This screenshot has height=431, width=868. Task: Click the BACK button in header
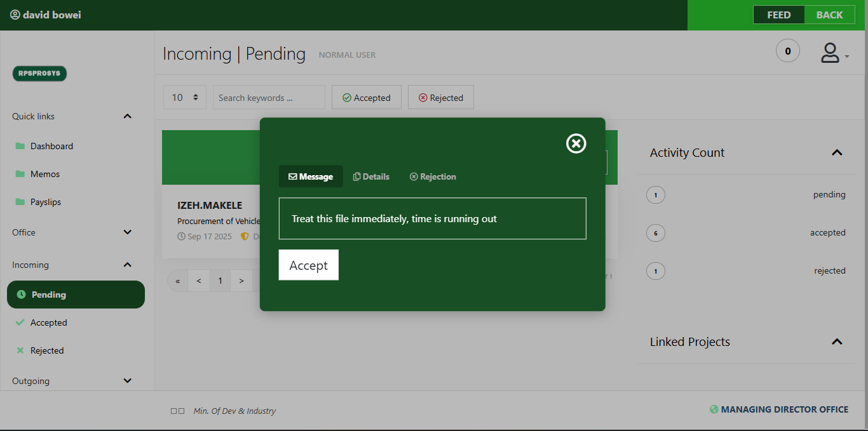[x=829, y=15]
